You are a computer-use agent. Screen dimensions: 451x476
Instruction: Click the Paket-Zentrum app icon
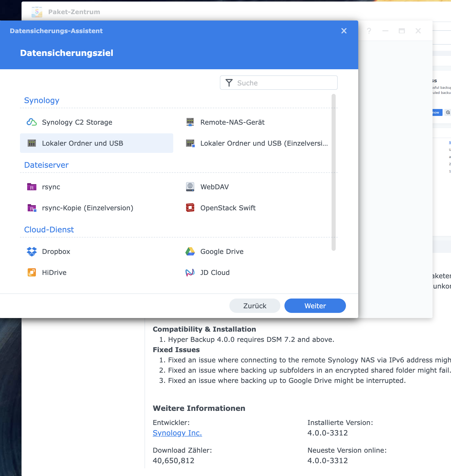click(37, 12)
